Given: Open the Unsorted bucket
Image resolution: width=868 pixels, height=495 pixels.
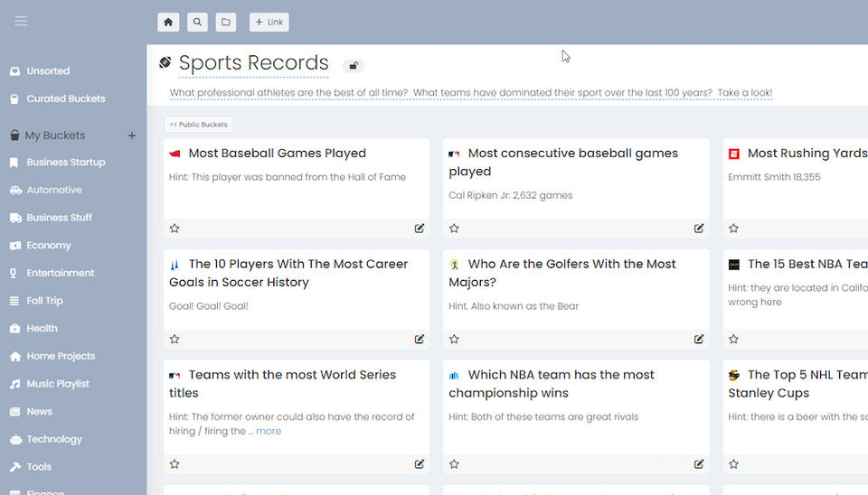Looking at the screenshot, I should [48, 70].
